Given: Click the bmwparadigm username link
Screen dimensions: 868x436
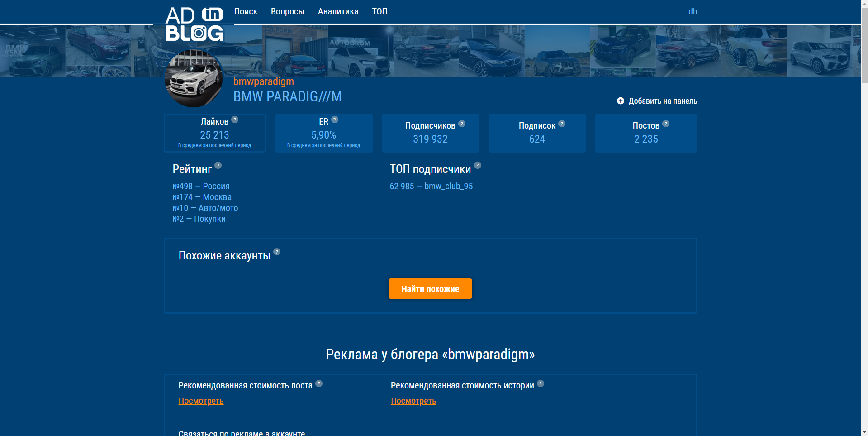Looking at the screenshot, I should (264, 81).
